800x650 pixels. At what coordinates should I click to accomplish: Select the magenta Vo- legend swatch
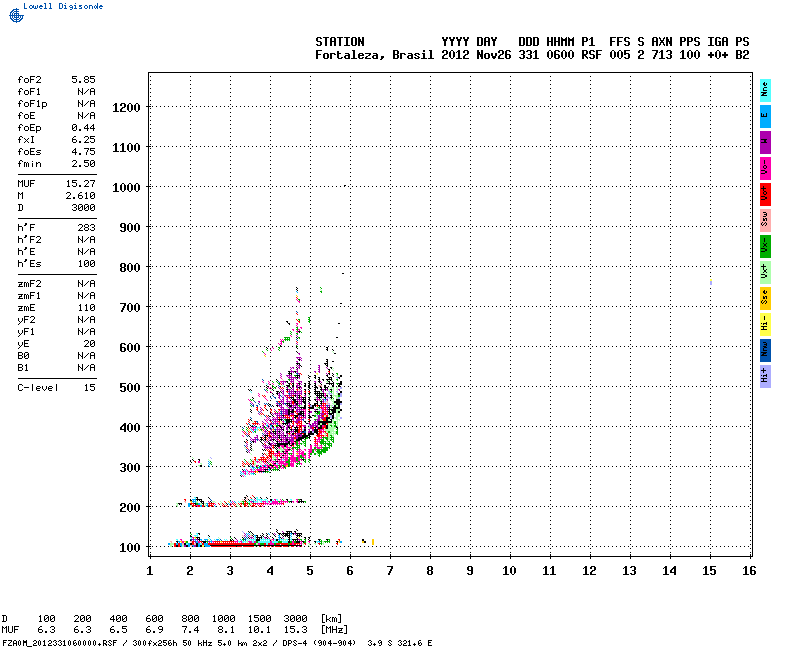tap(765, 168)
